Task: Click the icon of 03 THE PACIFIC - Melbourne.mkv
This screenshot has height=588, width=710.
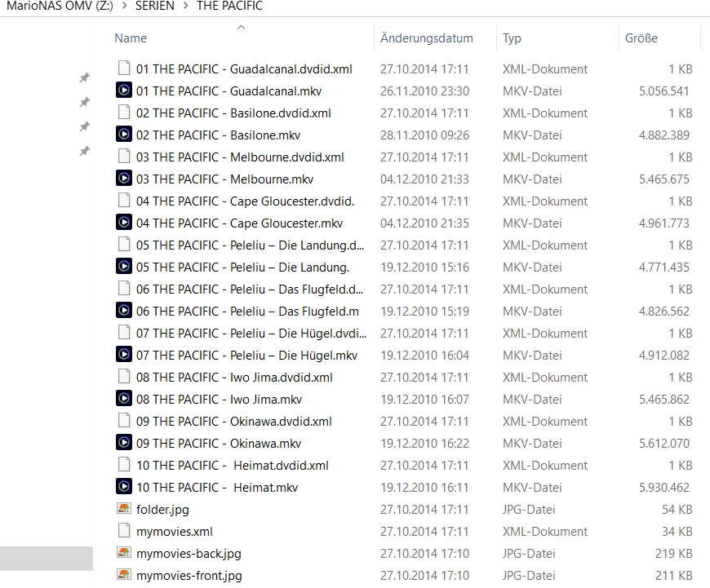Action: coord(123,178)
